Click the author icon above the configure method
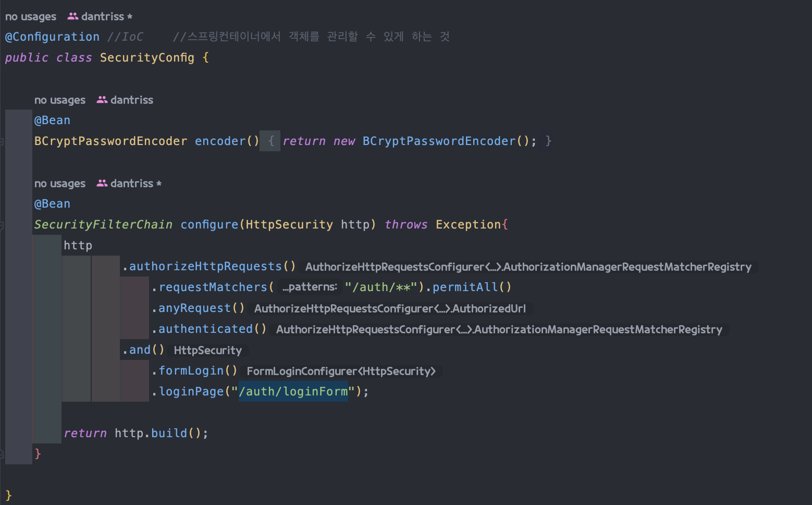812x505 pixels. [102, 183]
